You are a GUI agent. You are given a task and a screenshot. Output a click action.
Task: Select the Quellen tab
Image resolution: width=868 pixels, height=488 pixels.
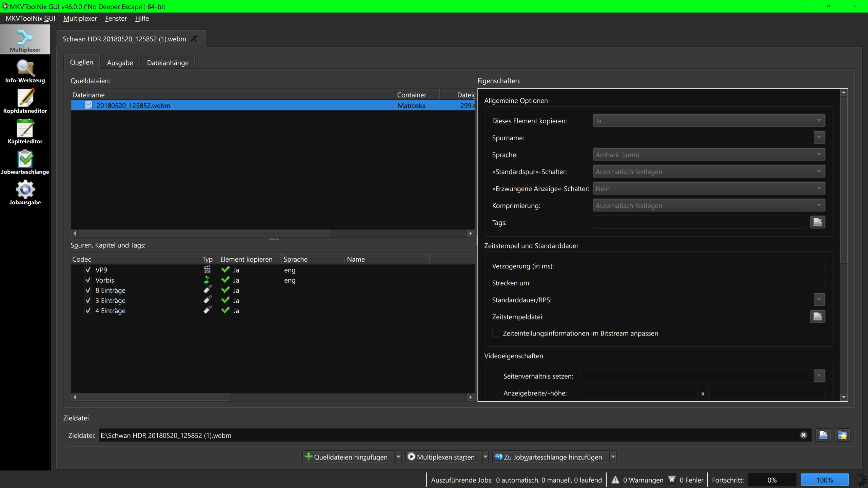point(81,62)
